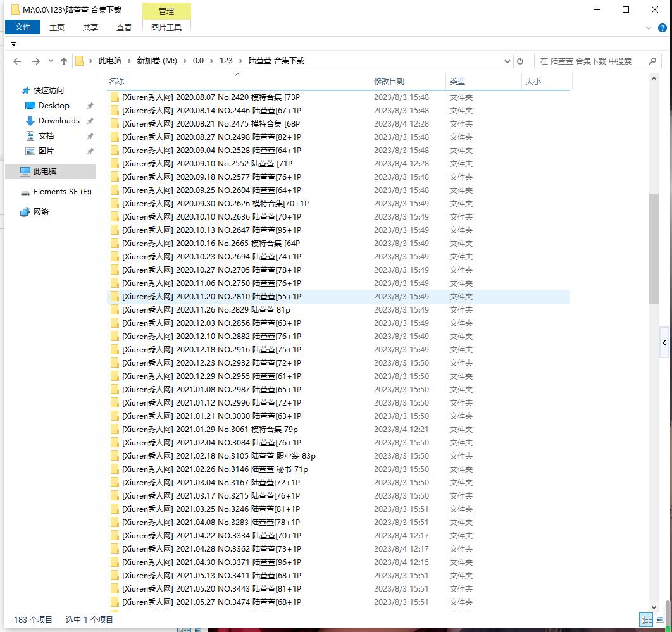Click the Forward navigation arrow
This screenshot has width=672, height=632.
tap(35, 61)
